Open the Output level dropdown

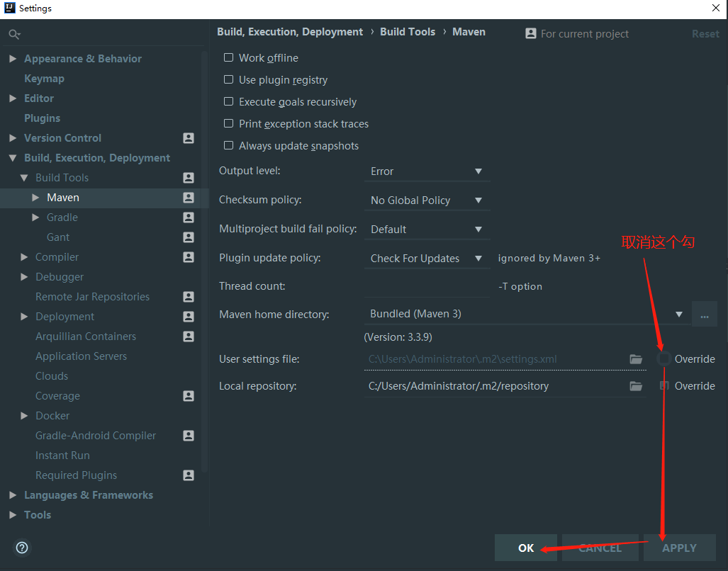[427, 171]
